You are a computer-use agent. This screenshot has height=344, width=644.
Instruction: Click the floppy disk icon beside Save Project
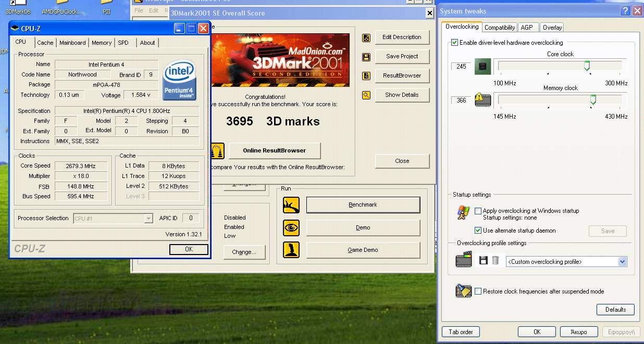(x=366, y=57)
